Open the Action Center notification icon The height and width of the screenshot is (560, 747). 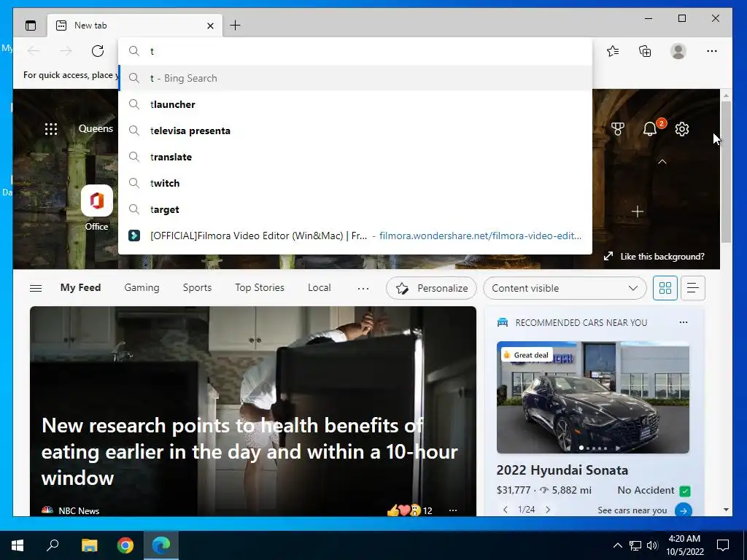pos(723,545)
